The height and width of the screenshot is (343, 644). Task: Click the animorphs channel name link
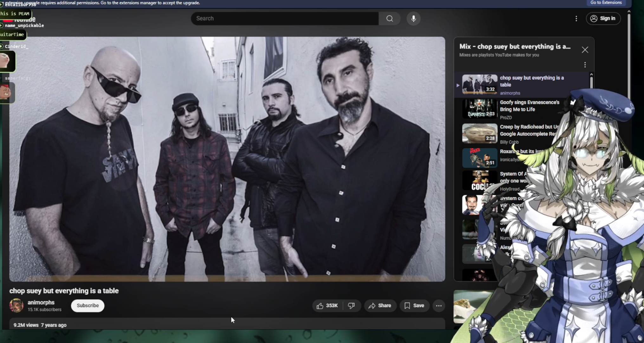pyautogui.click(x=41, y=302)
